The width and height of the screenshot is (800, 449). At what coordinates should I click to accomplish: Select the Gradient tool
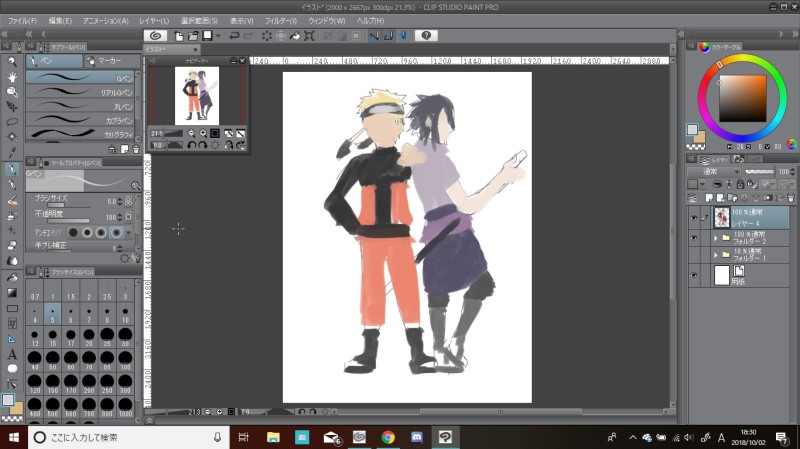coord(12,293)
